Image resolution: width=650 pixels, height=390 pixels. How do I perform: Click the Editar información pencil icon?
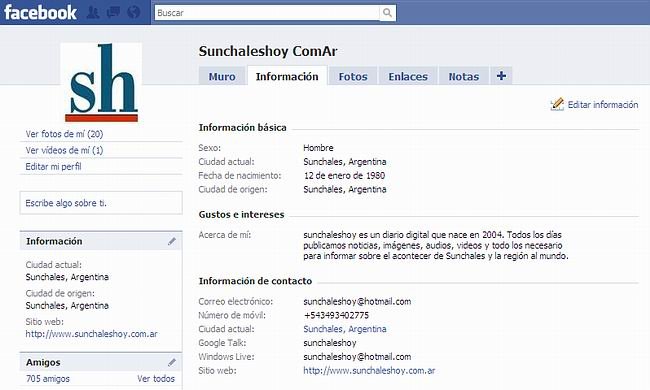557,104
